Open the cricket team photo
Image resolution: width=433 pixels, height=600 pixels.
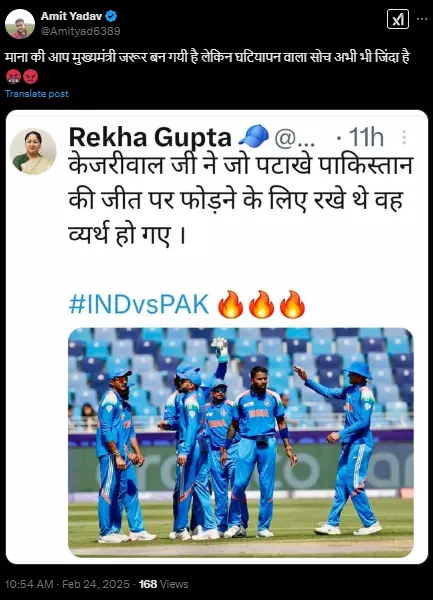(x=241, y=442)
